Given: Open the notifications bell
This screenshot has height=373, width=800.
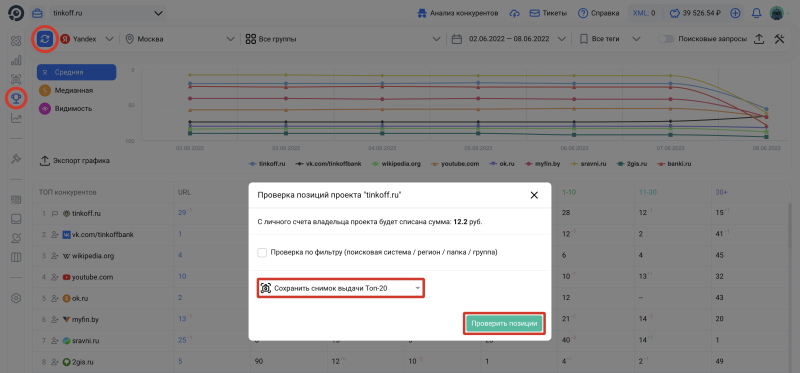Looking at the screenshot, I should pyautogui.click(x=757, y=13).
